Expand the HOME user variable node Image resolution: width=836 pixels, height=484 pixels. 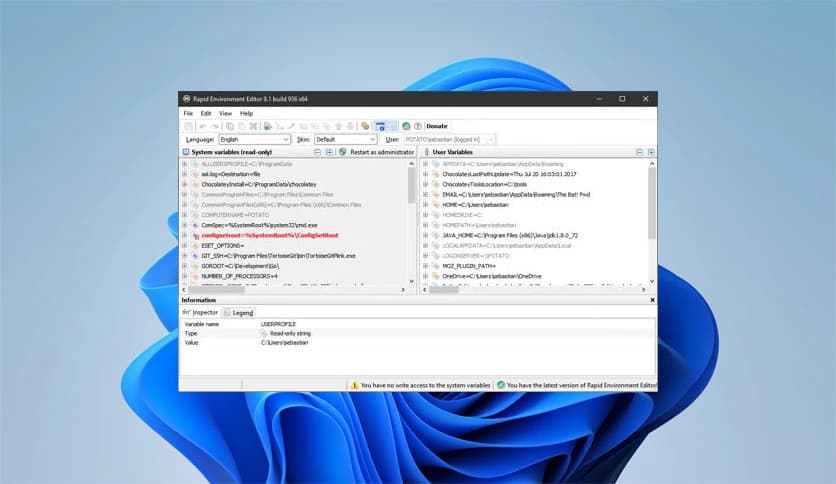tap(425, 205)
